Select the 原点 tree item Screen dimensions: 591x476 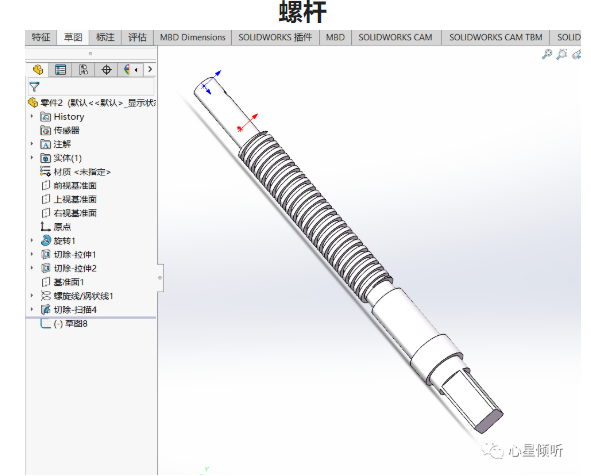click(56, 227)
